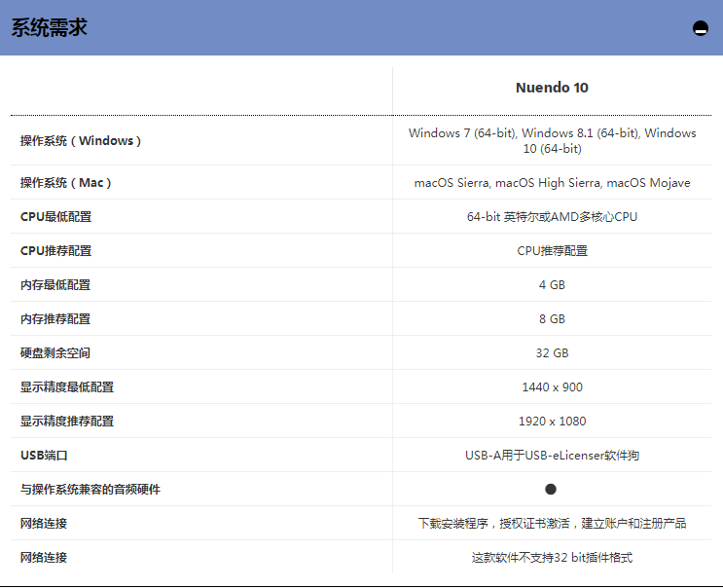Viewport: 723px width, 588px height.
Task: Click the CPU最低配置 row label
Action: pyautogui.click(x=55, y=217)
